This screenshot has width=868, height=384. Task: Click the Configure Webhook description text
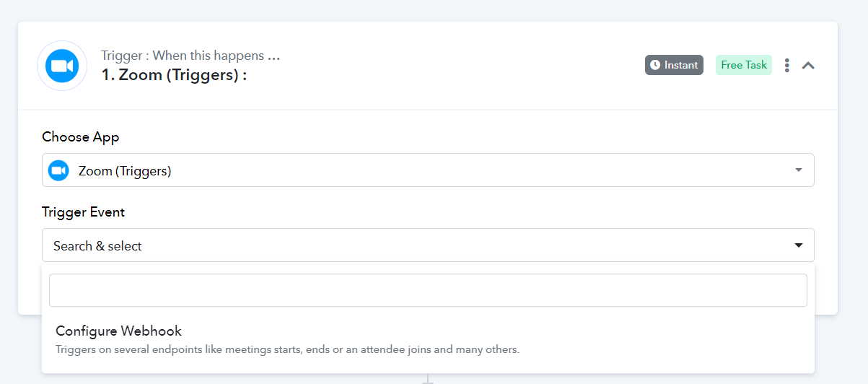click(x=287, y=349)
